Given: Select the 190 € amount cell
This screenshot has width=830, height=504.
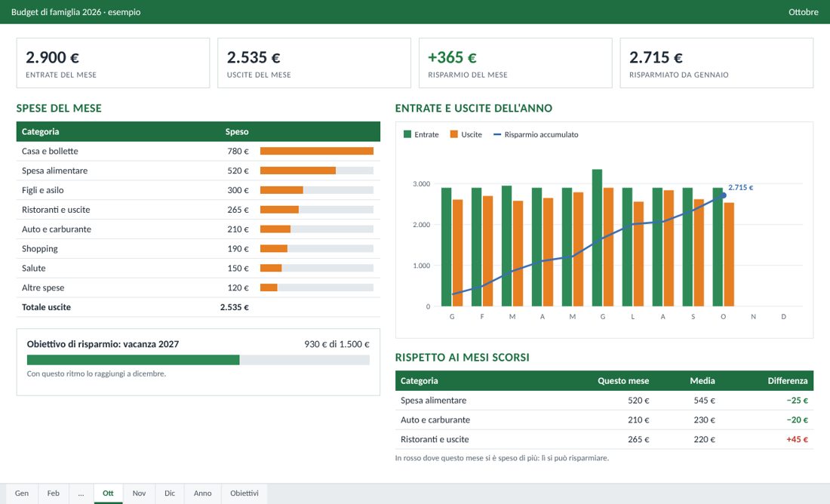Looking at the screenshot, I should point(238,248).
